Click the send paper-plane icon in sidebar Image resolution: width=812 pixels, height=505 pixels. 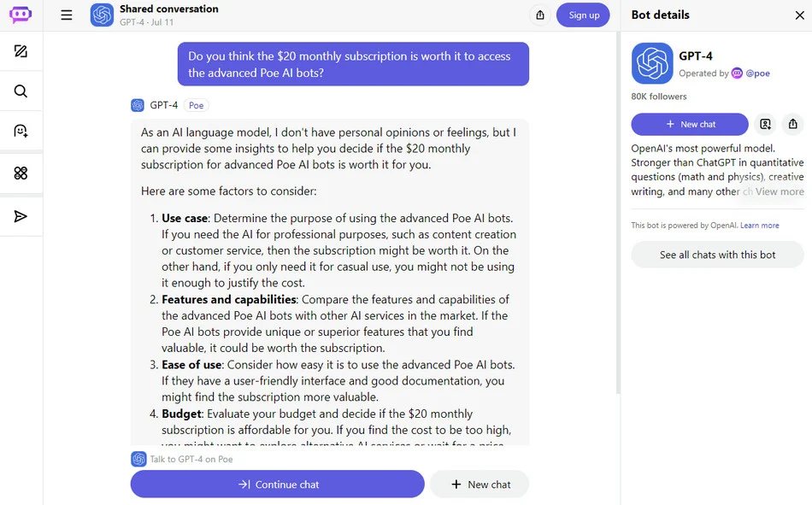click(x=21, y=216)
